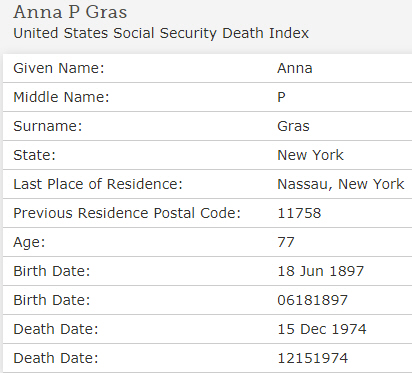This screenshot has height=373, width=412.
Task: Select the Middle Name label
Action: 61,97
